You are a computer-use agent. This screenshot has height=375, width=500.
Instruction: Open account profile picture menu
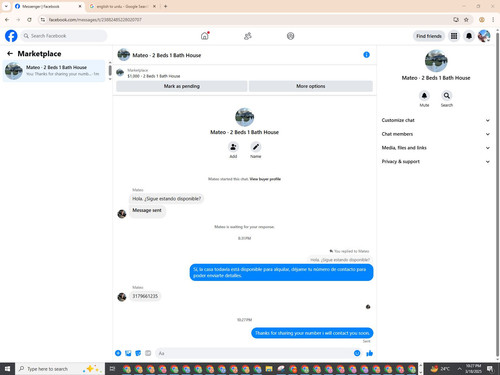click(x=484, y=36)
